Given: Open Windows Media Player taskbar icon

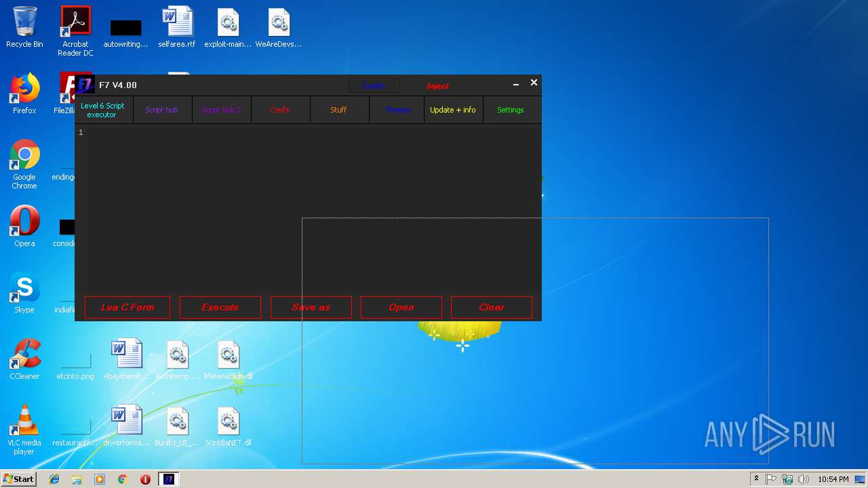Looking at the screenshot, I should (x=100, y=479).
